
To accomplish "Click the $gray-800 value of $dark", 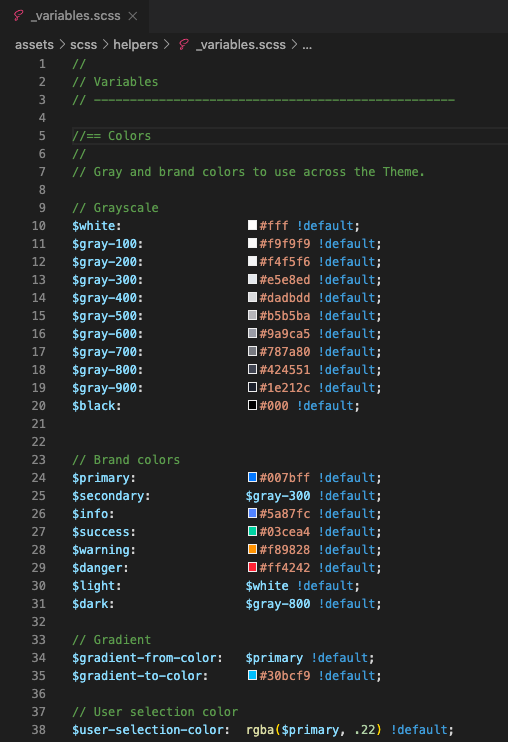I will coord(278,603).
